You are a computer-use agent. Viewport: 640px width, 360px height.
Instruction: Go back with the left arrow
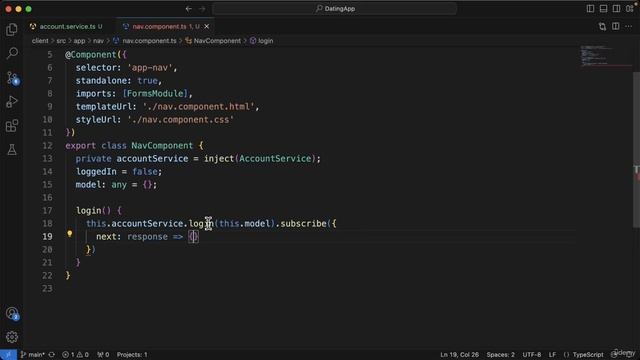189,9
